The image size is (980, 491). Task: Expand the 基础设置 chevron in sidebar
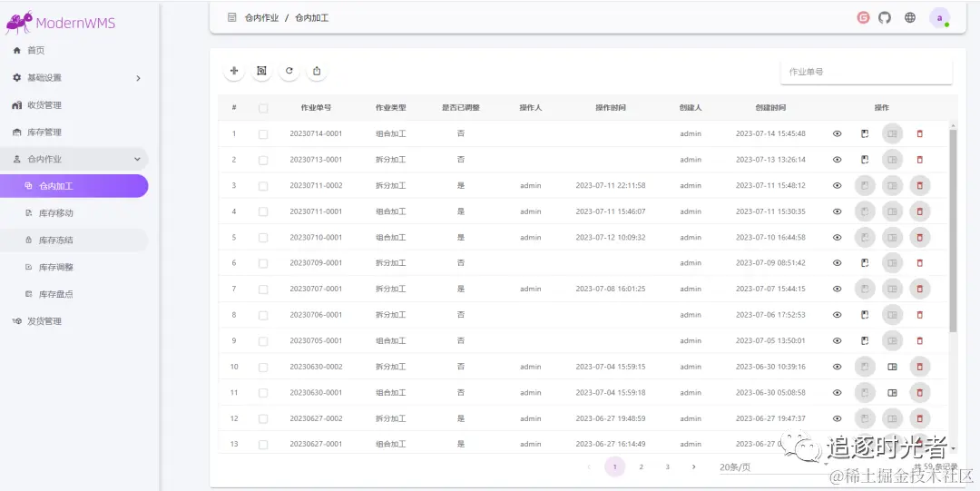pos(138,78)
